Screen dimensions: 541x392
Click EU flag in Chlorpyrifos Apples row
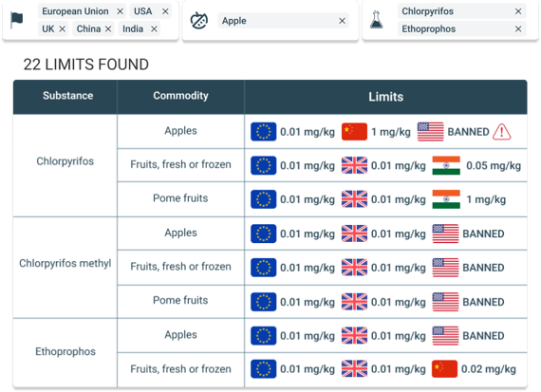(x=263, y=132)
